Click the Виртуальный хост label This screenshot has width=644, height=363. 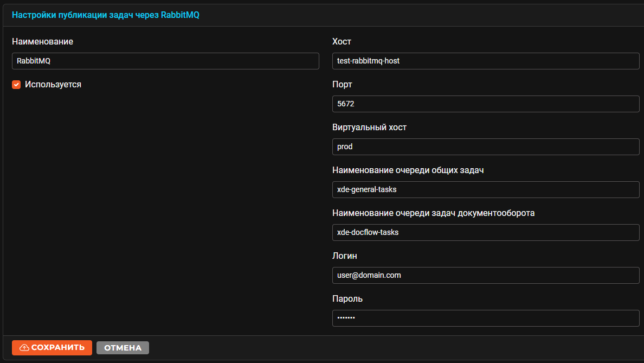tap(369, 128)
